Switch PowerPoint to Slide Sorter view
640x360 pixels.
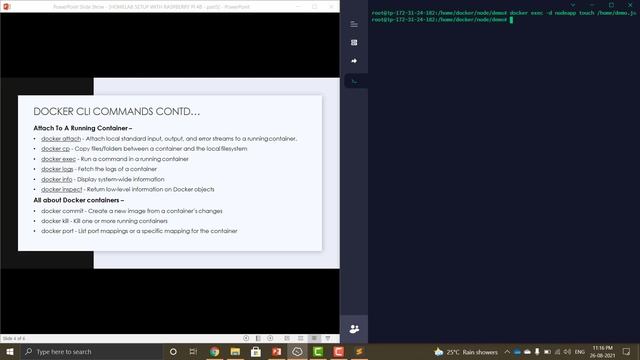coord(300,338)
